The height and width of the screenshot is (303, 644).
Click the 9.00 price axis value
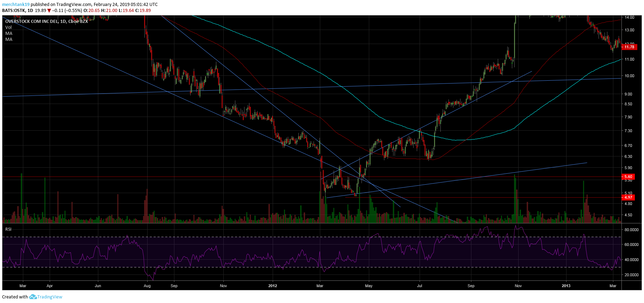628,94
